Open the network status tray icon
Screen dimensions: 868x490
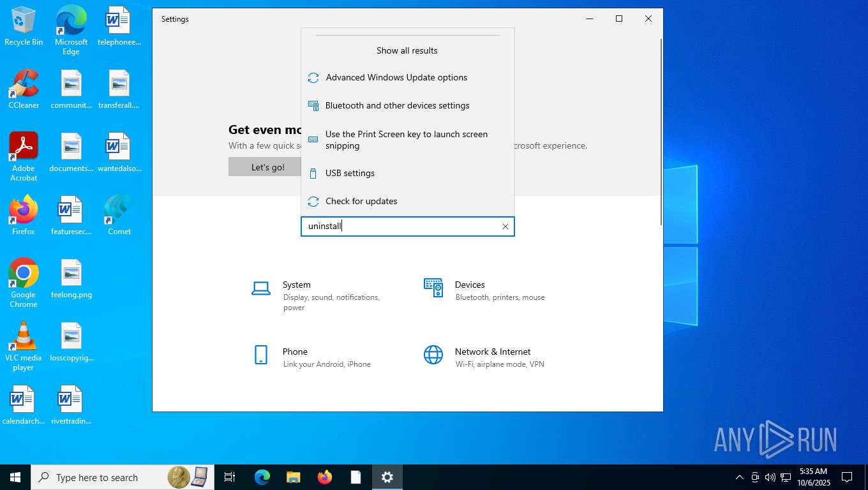click(x=786, y=477)
